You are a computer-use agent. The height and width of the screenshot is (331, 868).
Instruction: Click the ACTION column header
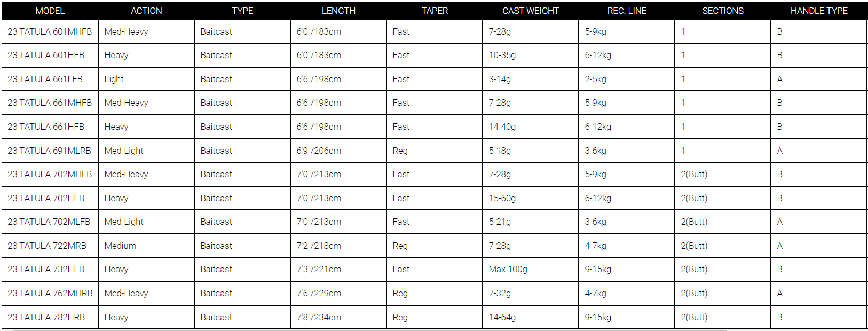click(x=146, y=11)
